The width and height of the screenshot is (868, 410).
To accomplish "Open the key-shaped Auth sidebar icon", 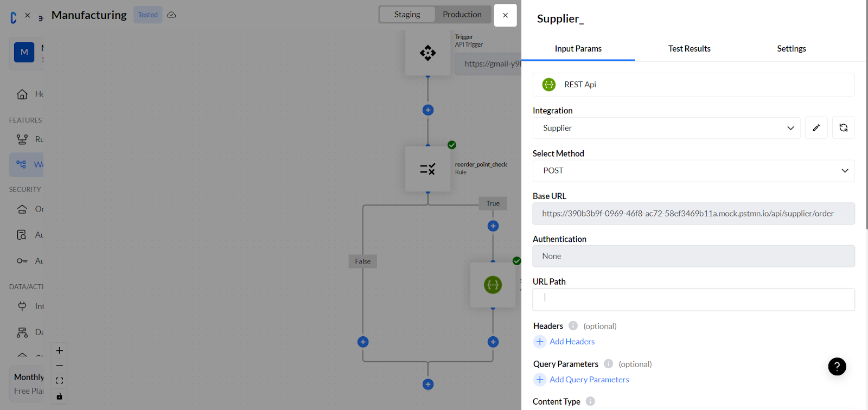I will pyautogui.click(x=22, y=261).
